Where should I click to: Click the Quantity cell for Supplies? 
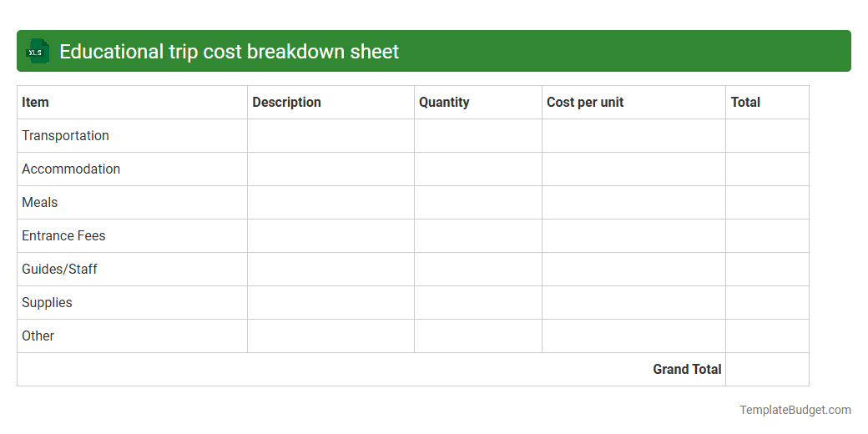click(x=478, y=302)
